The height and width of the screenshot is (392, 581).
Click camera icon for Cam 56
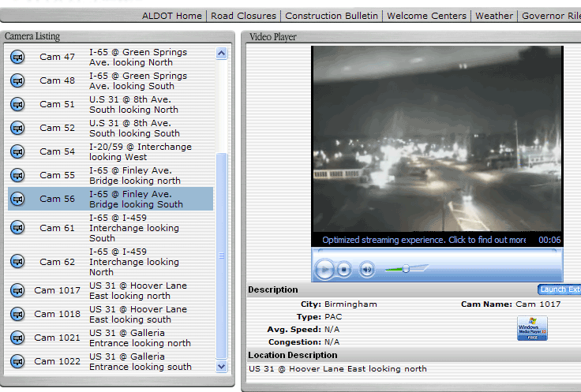[17, 199]
